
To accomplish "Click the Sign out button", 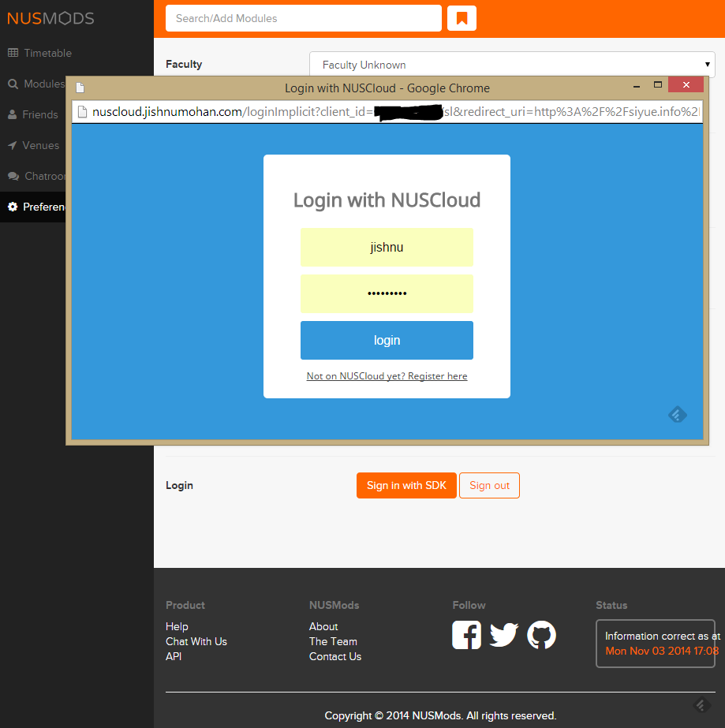I will coord(490,485).
